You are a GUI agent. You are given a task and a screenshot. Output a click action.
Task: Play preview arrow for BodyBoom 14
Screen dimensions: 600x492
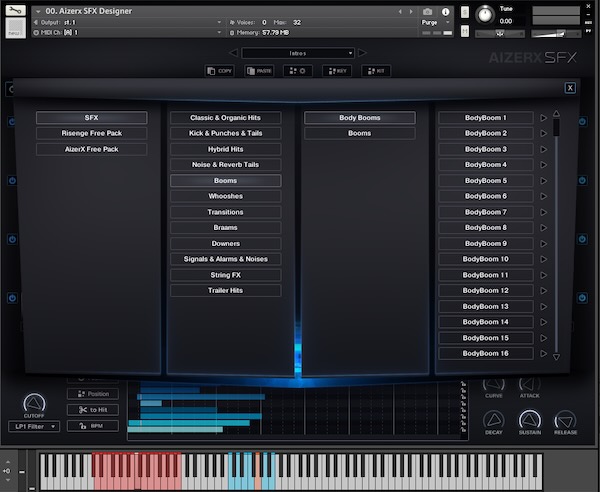tap(543, 322)
